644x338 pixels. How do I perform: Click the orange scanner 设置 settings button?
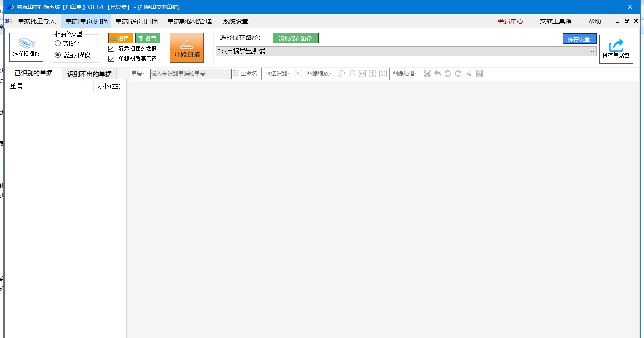click(120, 38)
